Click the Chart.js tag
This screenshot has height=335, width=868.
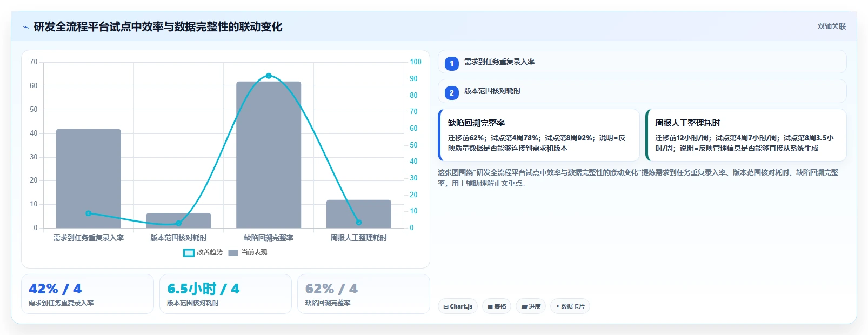click(x=458, y=306)
